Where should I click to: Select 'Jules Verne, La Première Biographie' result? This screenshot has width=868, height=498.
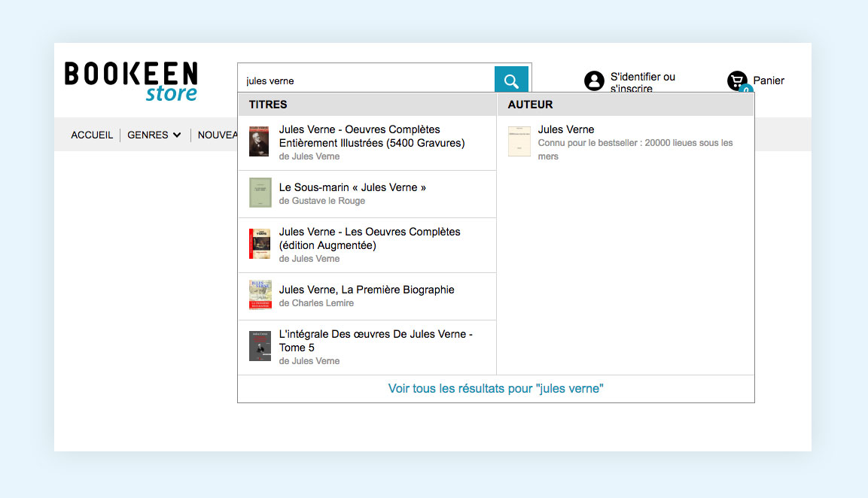click(367, 296)
